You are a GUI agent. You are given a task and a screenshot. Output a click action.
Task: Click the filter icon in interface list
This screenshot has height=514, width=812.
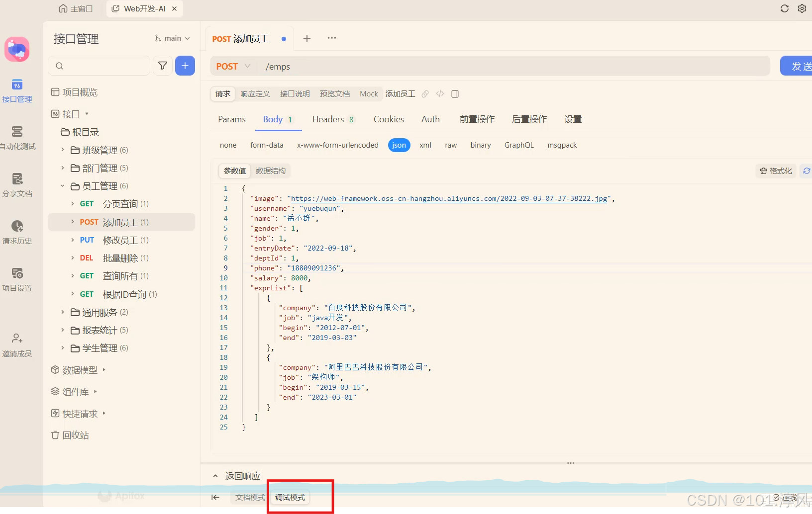[162, 66]
